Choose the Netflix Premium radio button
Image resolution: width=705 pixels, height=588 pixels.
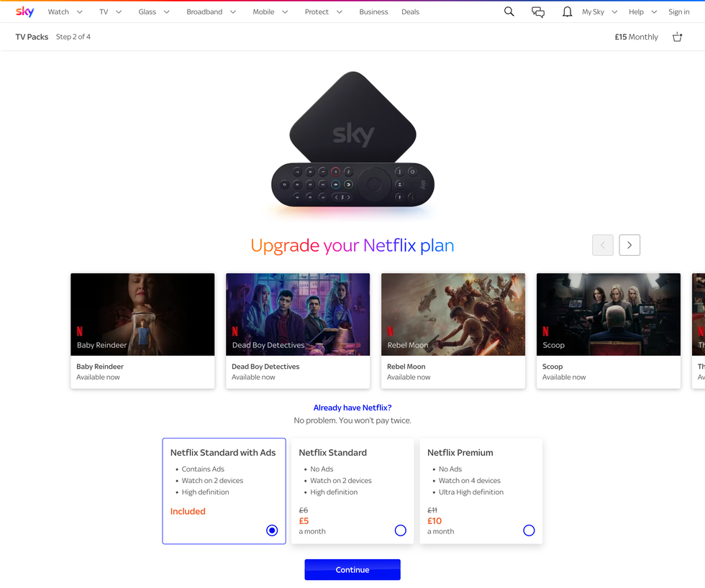(x=529, y=530)
